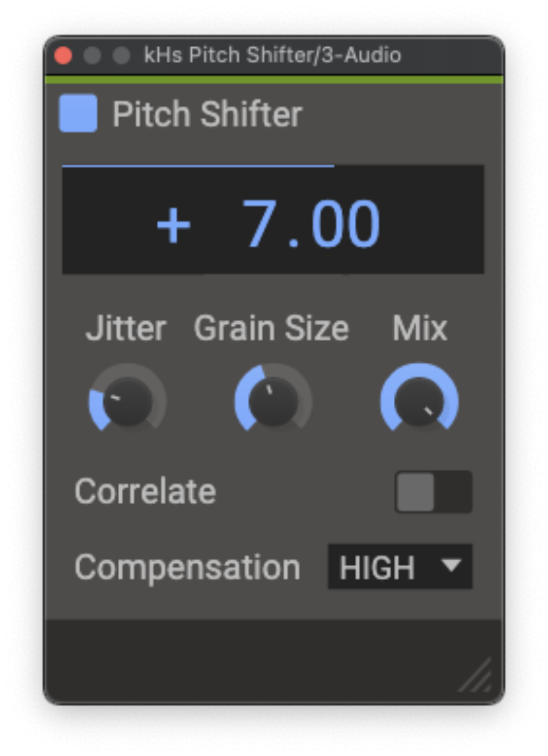This screenshot has height=756, width=548.
Task: Click the window zoom button
Action: [x=121, y=55]
